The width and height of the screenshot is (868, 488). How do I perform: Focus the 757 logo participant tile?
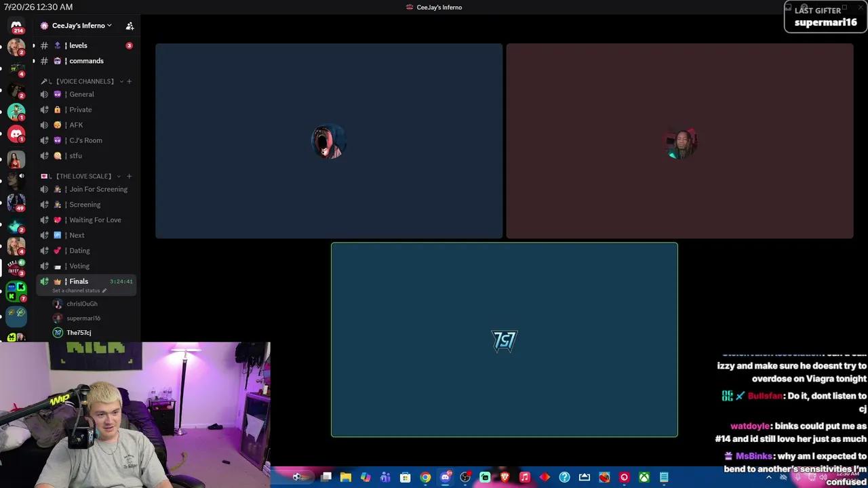pos(505,340)
